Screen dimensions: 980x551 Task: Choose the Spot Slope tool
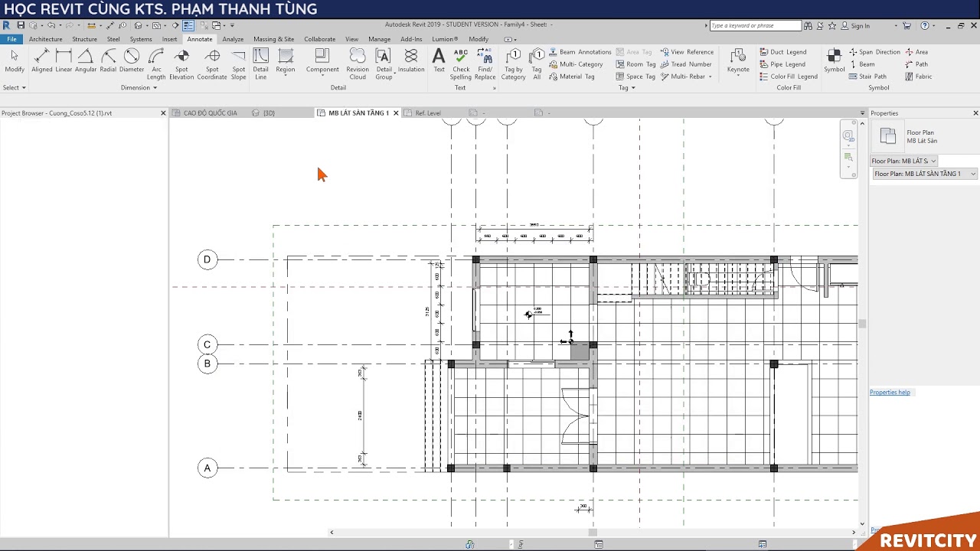[x=239, y=65]
